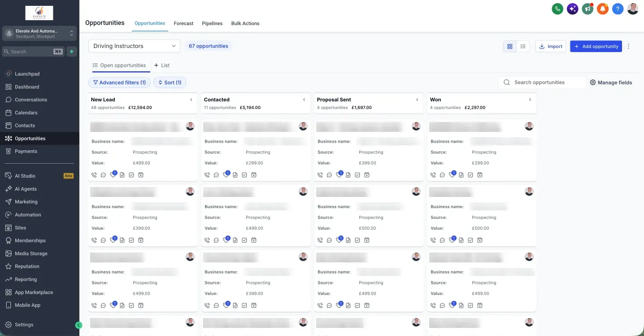Click the Import button

coord(551,46)
